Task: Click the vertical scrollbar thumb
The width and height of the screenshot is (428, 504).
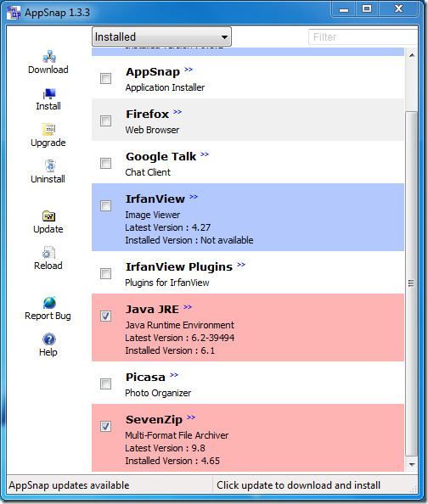Action: (411, 283)
